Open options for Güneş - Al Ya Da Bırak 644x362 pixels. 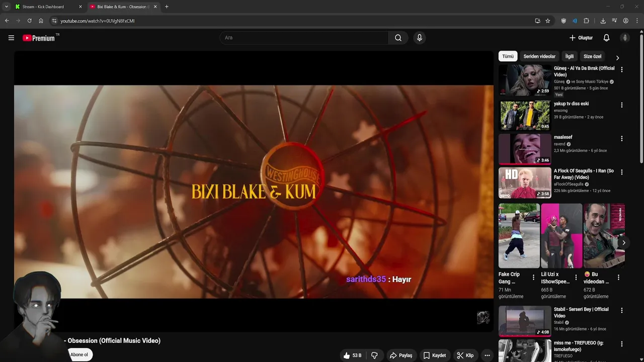[621, 70]
